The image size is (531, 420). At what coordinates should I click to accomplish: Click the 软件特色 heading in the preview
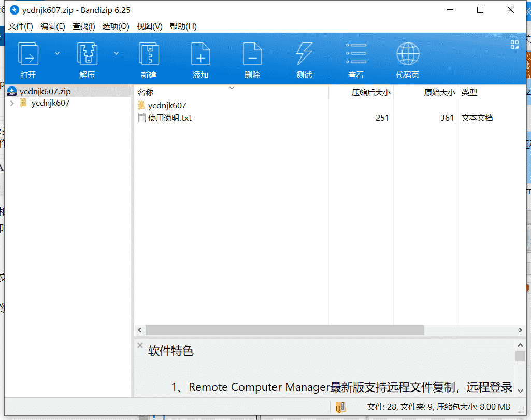[170, 351]
